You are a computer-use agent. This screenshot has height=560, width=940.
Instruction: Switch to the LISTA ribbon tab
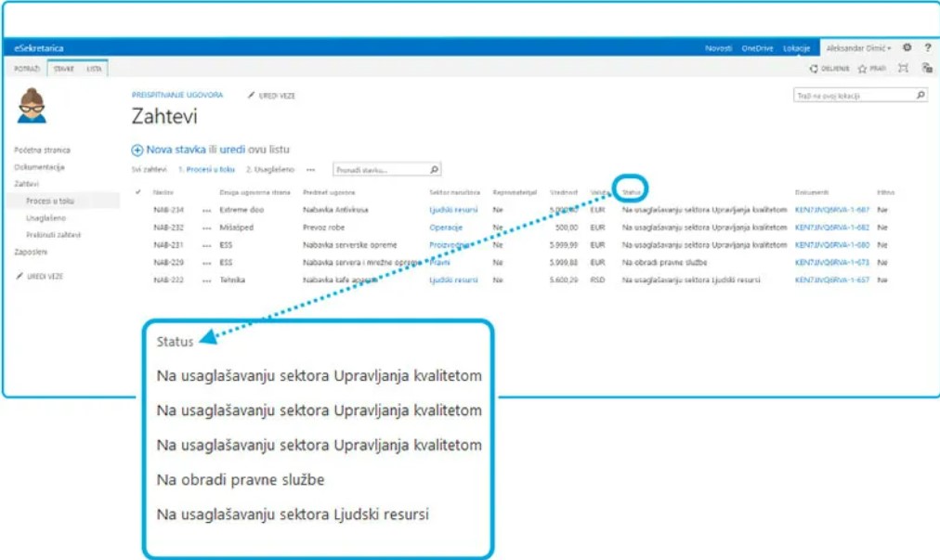94,69
